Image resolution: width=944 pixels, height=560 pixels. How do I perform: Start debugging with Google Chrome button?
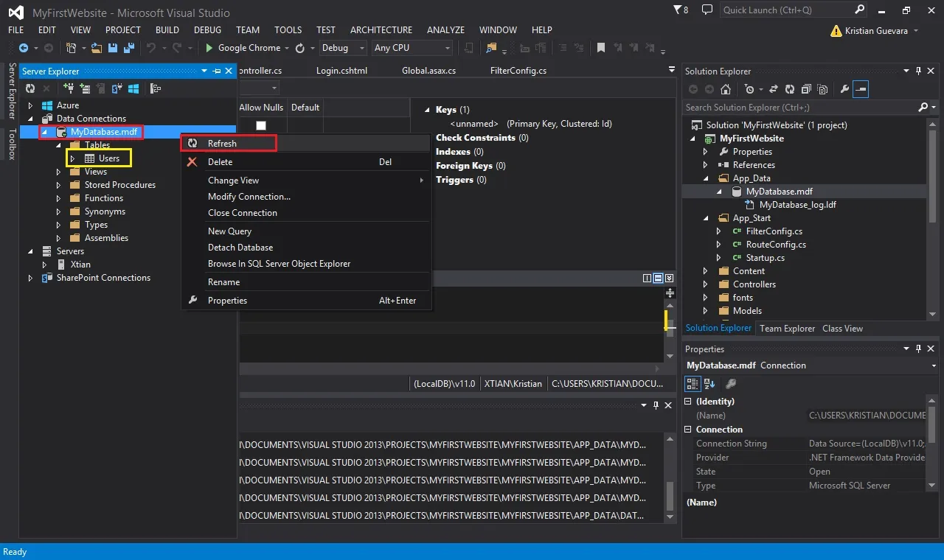click(243, 48)
